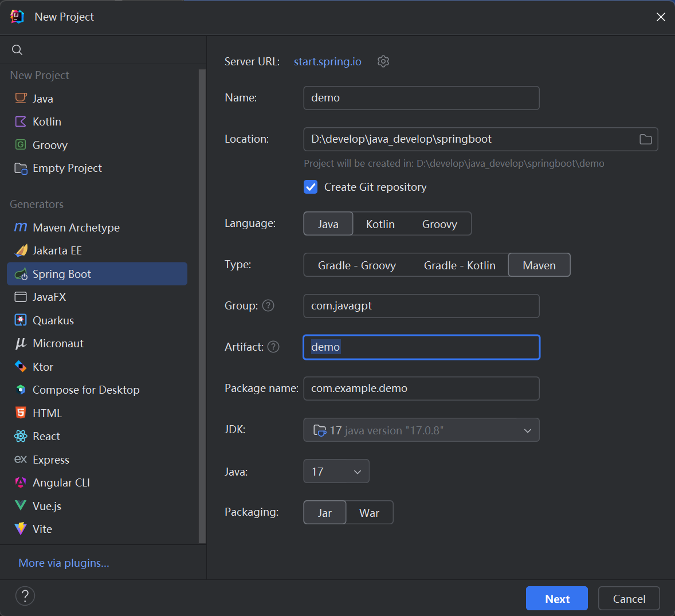Switch Packaging to War
675x616 pixels.
369,512
